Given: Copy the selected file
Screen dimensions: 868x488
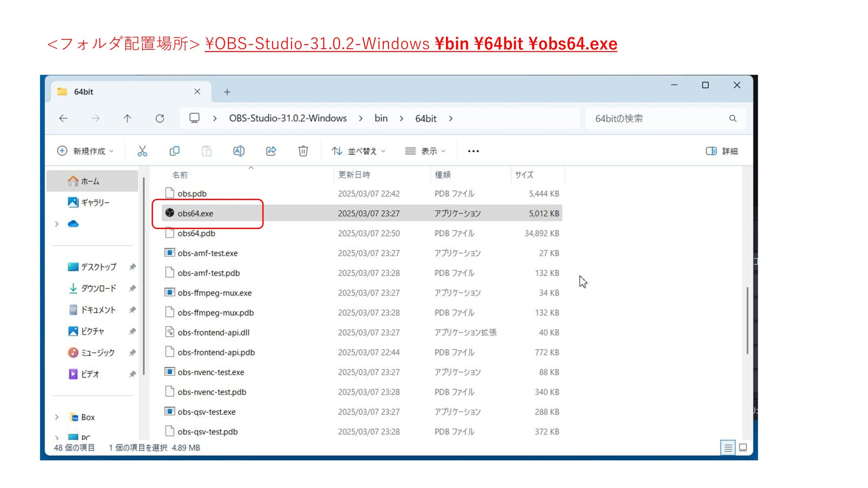Looking at the screenshot, I should tap(174, 151).
